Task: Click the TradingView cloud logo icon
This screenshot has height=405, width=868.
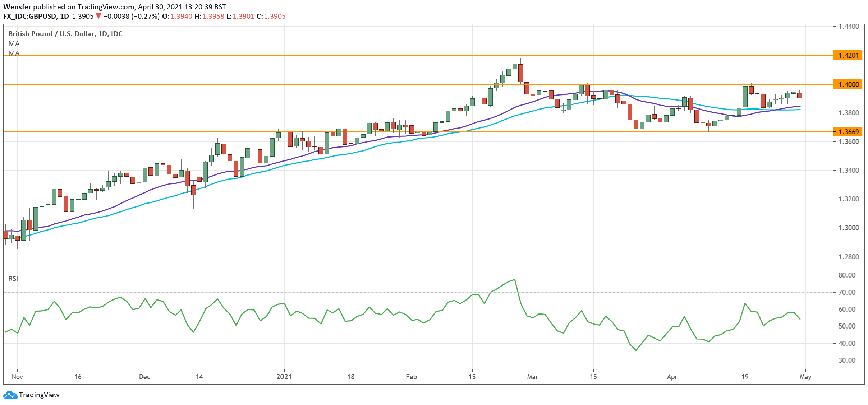Action: click(10, 395)
